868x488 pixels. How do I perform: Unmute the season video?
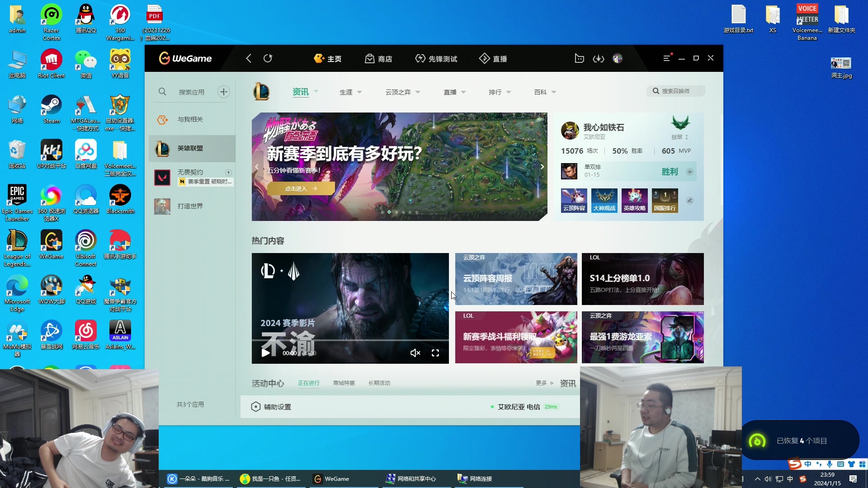[415, 353]
